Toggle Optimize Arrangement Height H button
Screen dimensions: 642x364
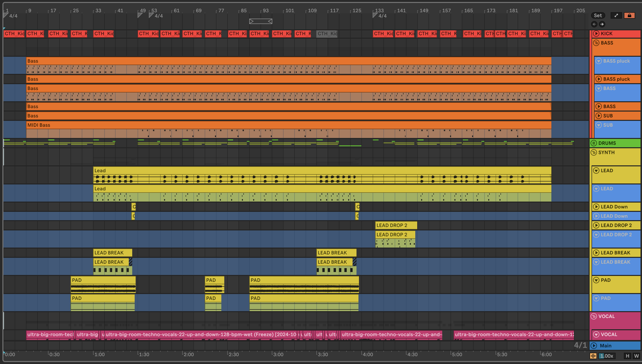pos(627,356)
